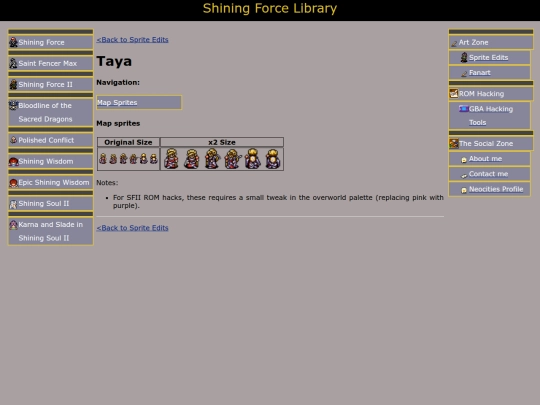
Task: Follow the bottom Back to Sprite Edits link
Action: [132, 228]
